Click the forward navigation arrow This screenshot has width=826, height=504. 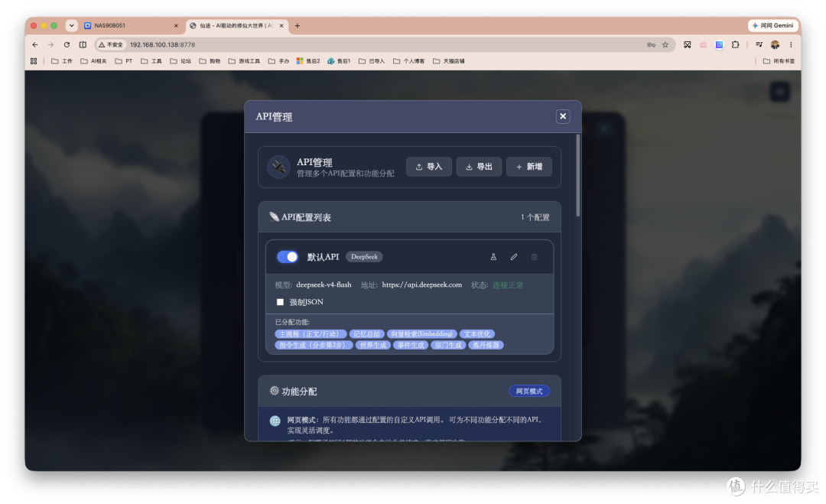coord(50,45)
